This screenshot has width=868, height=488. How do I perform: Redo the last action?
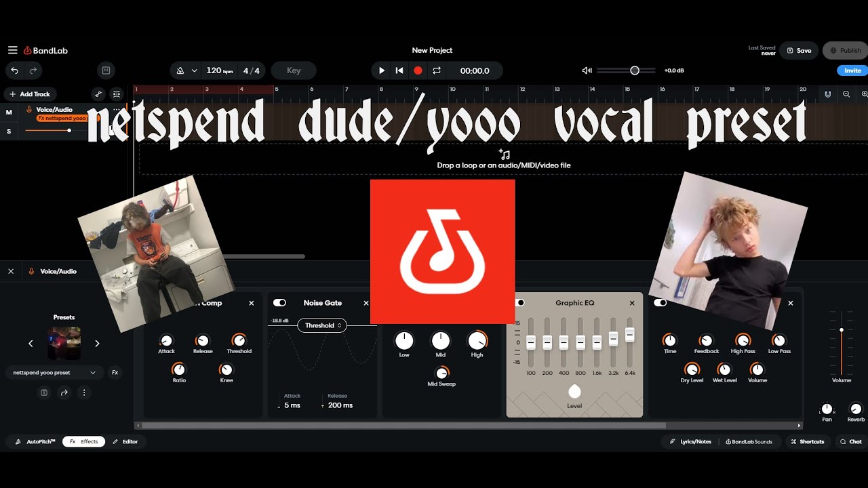pyautogui.click(x=33, y=70)
